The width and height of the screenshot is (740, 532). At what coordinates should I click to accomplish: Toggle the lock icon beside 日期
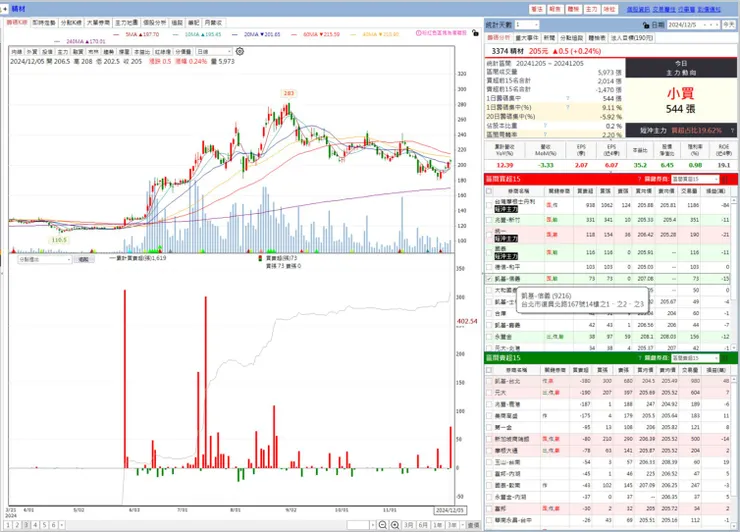tap(646, 25)
